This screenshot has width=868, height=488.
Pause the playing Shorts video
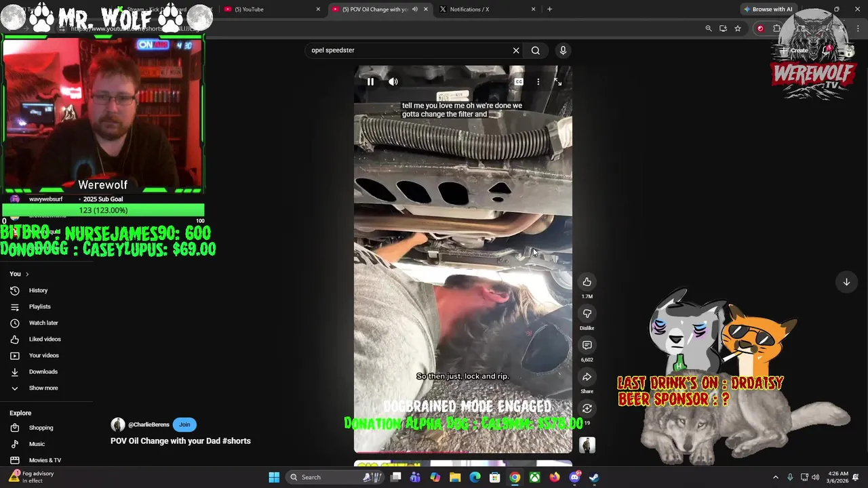pyautogui.click(x=370, y=81)
